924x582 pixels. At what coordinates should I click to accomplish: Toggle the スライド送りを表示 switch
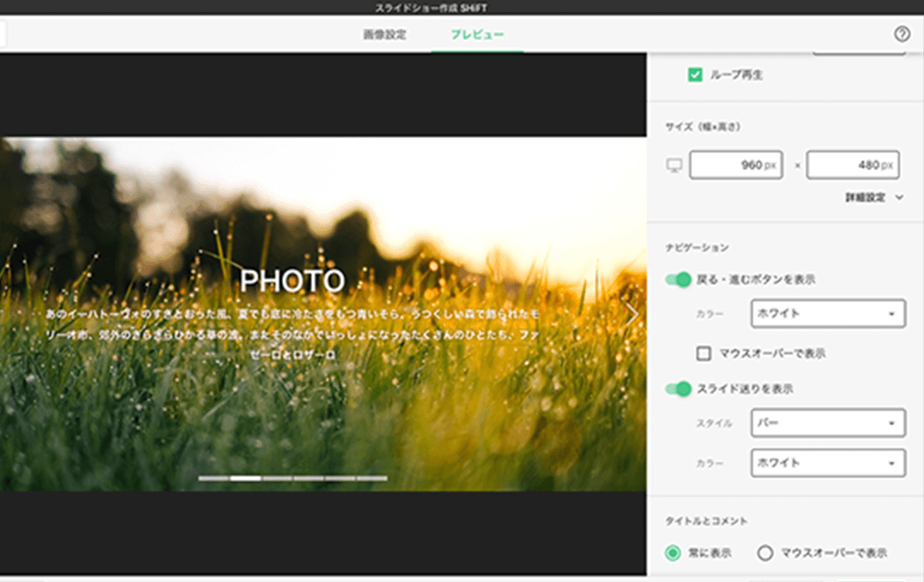pyautogui.click(x=678, y=389)
